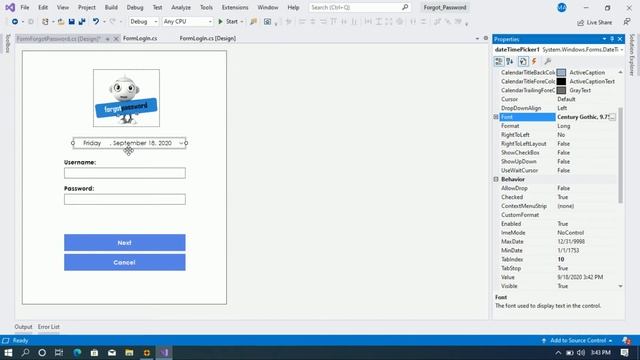This screenshot has height=360, width=640.
Task: Click the New Project toolbar icon
Action: 45,22
